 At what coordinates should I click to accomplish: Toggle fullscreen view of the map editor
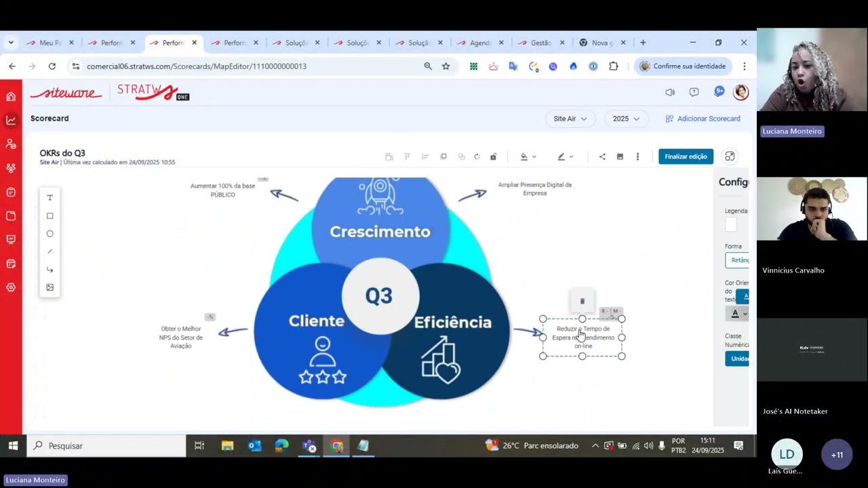tap(730, 157)
